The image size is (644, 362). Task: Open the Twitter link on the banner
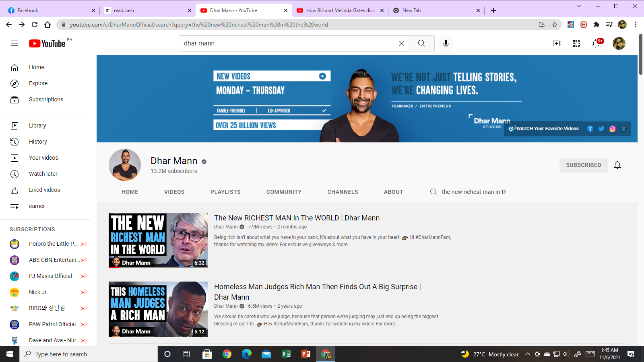(601, 129)
